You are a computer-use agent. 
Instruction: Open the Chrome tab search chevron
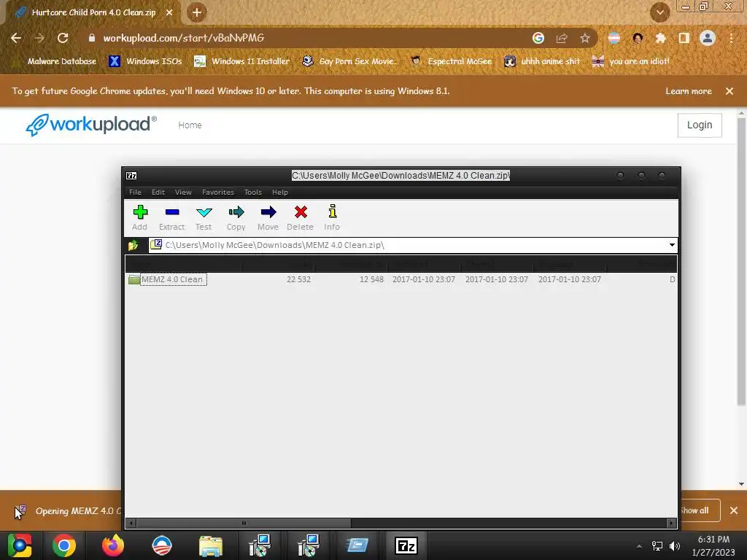click(660, 12)
